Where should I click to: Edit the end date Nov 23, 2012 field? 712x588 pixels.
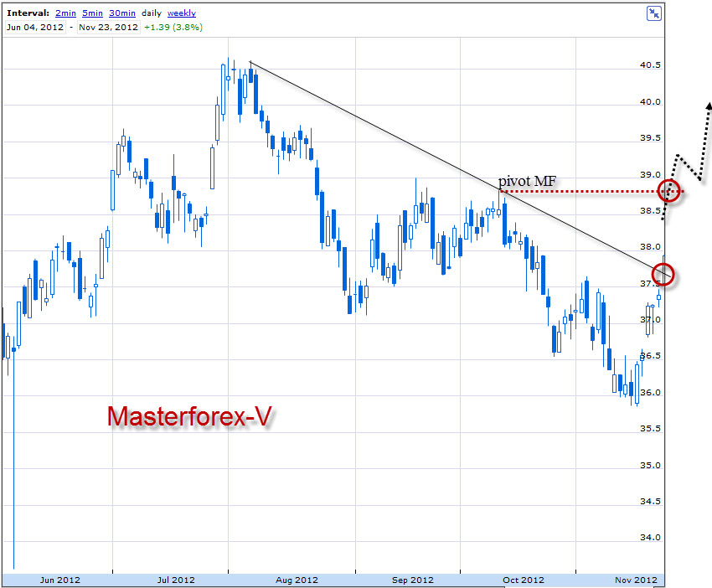coord(109,28)
